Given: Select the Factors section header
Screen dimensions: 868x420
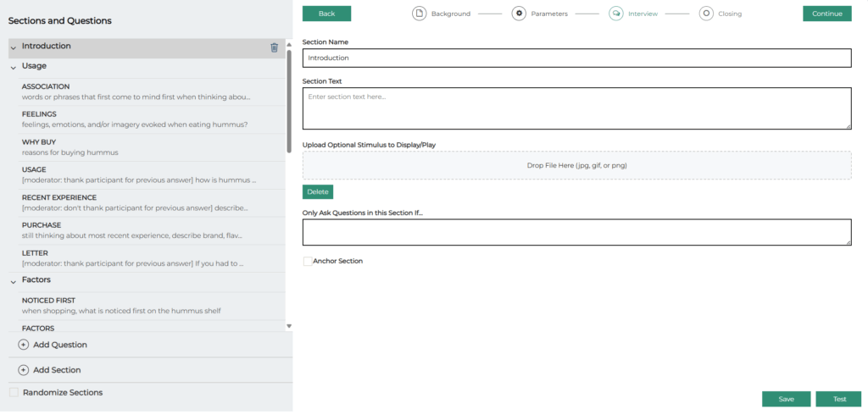Looking at the screenshot, I should 147,280.
